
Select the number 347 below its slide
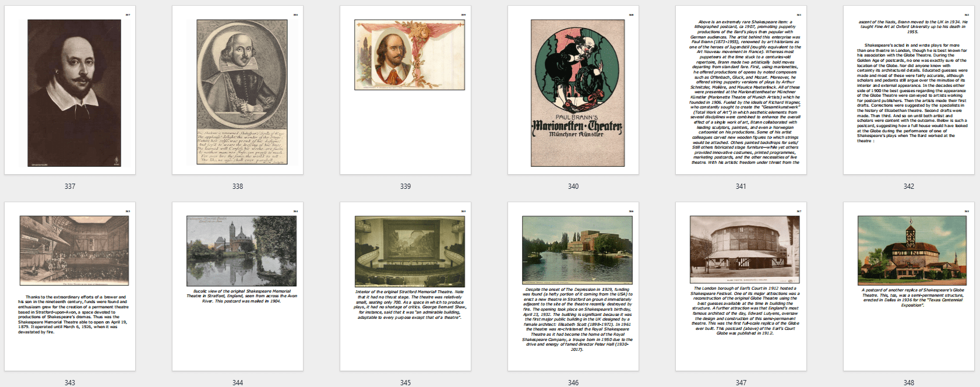click(x=741, y=383)
